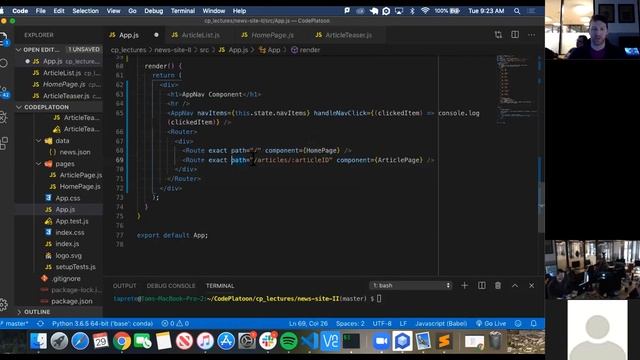Open the Debug view in activity bar
This screenshot has height=360, width=640.
click(3, 117)
